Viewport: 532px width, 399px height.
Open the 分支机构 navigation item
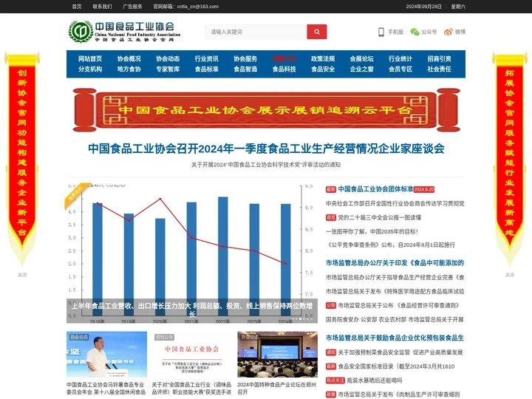click(x=90, y=69)
